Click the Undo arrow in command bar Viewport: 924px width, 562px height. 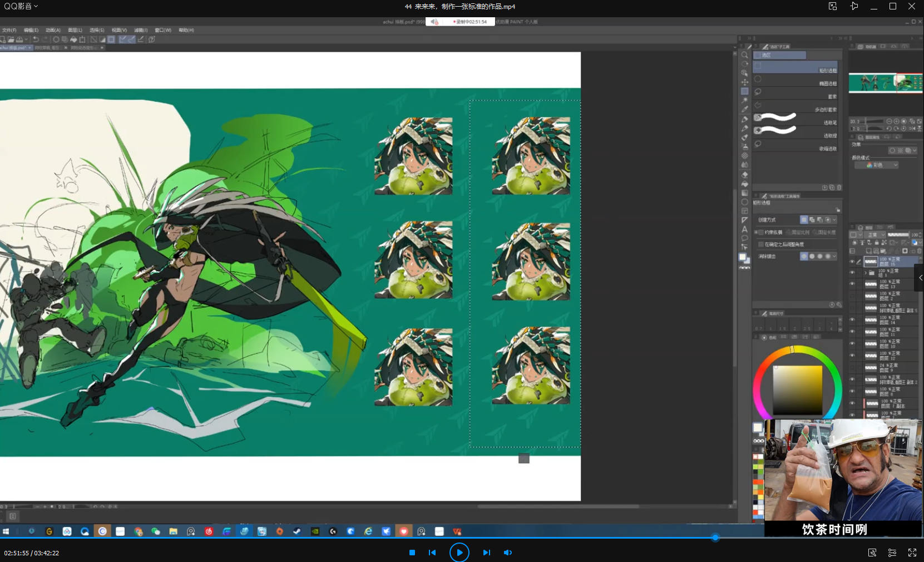tap(36, 40)
